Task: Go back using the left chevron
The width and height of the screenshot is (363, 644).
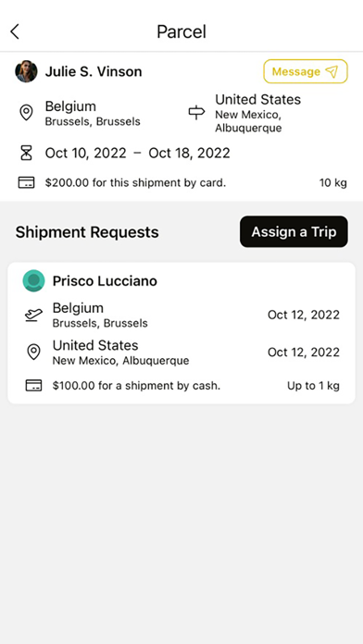Action: click(x=15, y=31)
